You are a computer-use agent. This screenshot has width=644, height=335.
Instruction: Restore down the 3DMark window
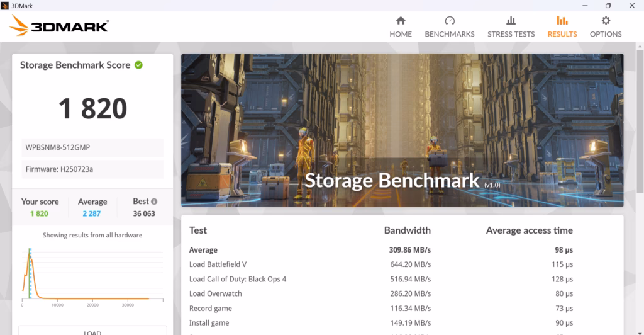coord(608,6)
